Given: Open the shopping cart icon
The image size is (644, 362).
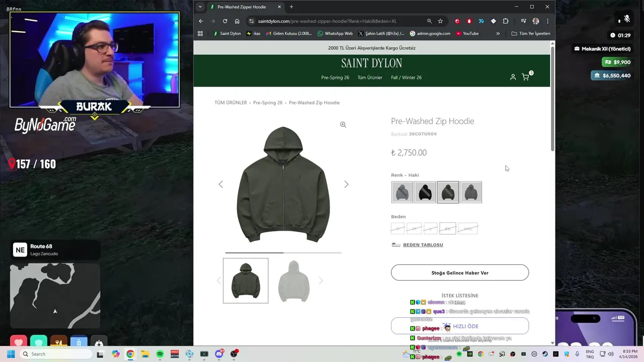Looking at the screenshot, I should tap(526, 77).
